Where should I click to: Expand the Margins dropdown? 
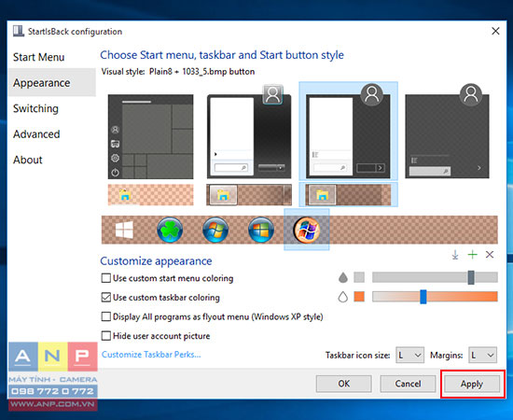482,356
